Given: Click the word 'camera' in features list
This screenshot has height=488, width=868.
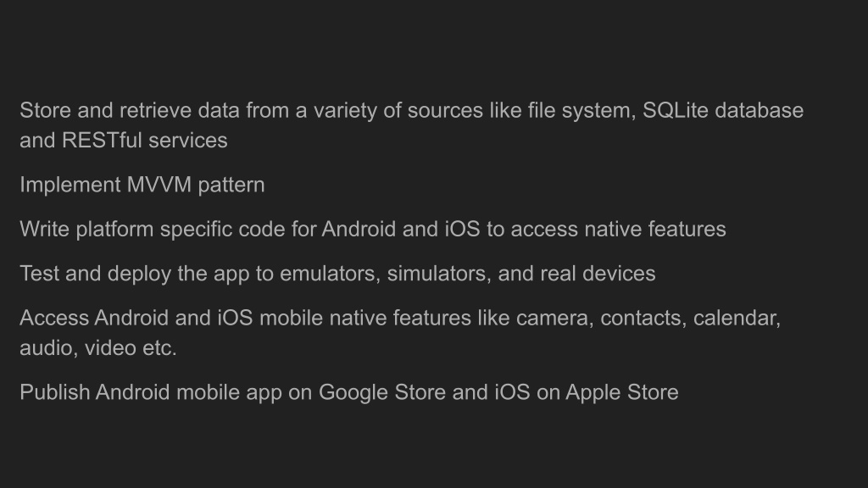Looking at the screenshot, I should (x=554, y=319).
